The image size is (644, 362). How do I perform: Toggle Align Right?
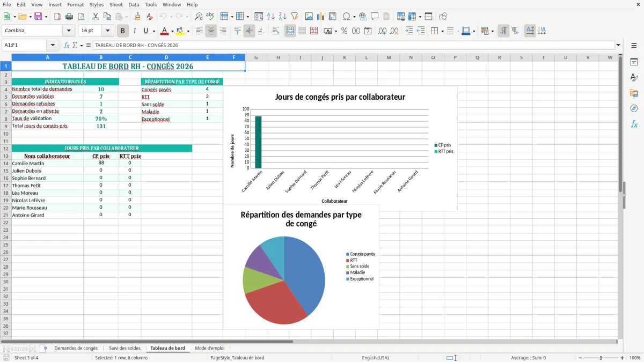223,31
